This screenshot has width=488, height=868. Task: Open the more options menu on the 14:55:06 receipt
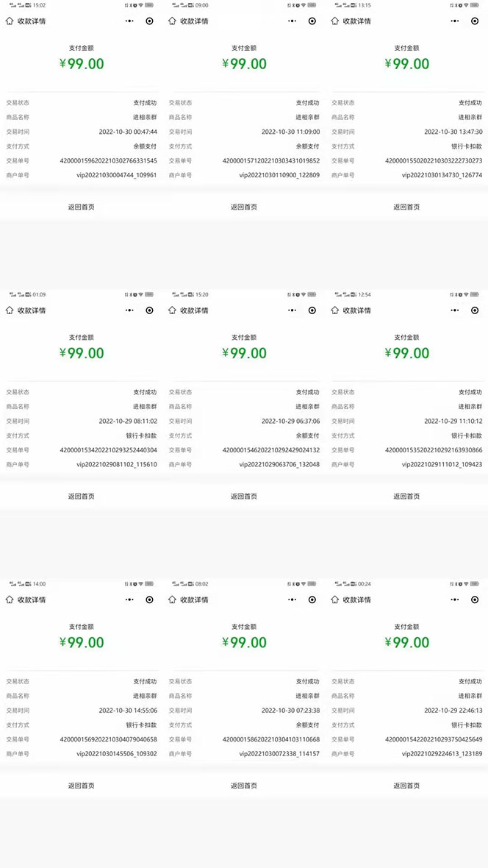click(x=129, y=600)
